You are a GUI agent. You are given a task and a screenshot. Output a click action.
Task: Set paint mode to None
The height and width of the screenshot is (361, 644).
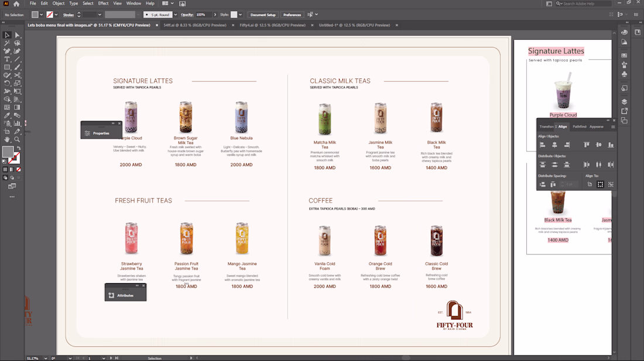click(x=19, y=170)
